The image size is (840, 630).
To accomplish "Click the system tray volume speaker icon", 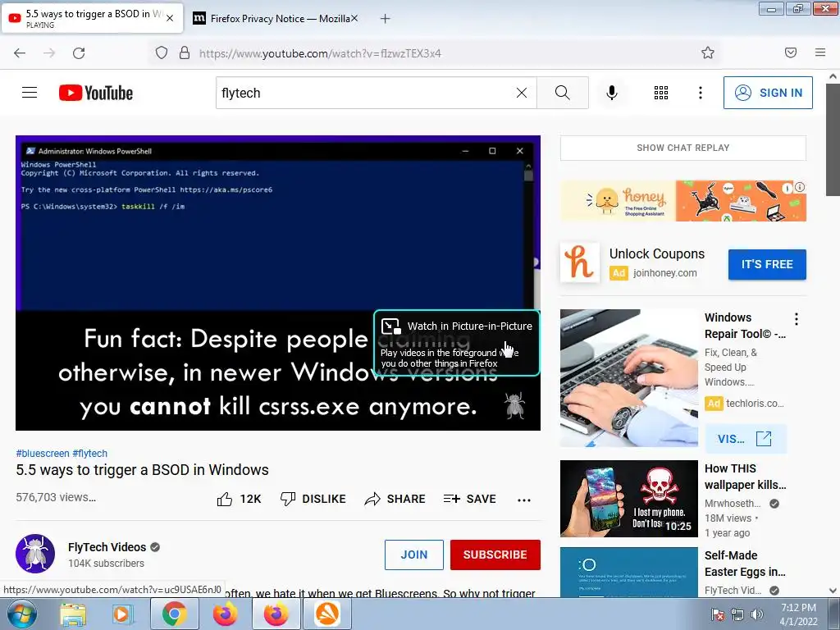I will [x=757, y=614].
